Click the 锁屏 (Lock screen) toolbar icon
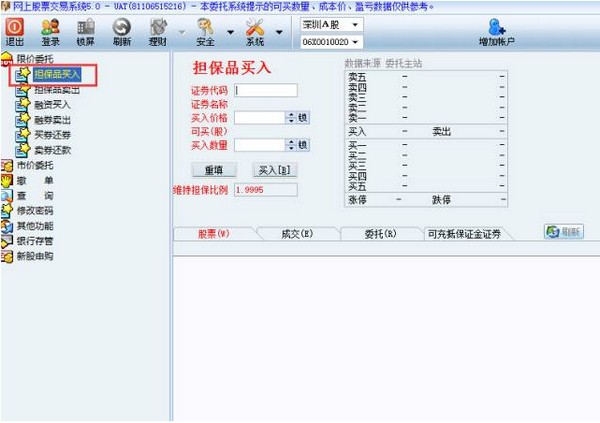The image size is (600, 423). click(86, 32)
